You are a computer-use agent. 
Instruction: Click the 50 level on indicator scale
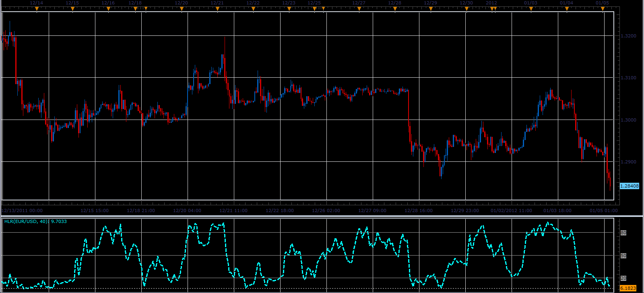point(623,256)
